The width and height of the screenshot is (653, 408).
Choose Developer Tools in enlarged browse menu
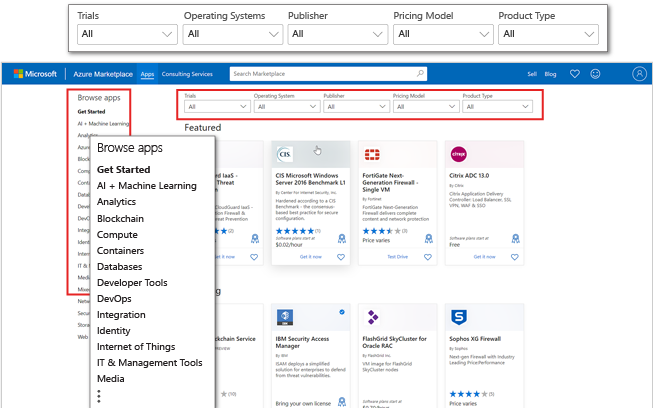pos(132,283)
